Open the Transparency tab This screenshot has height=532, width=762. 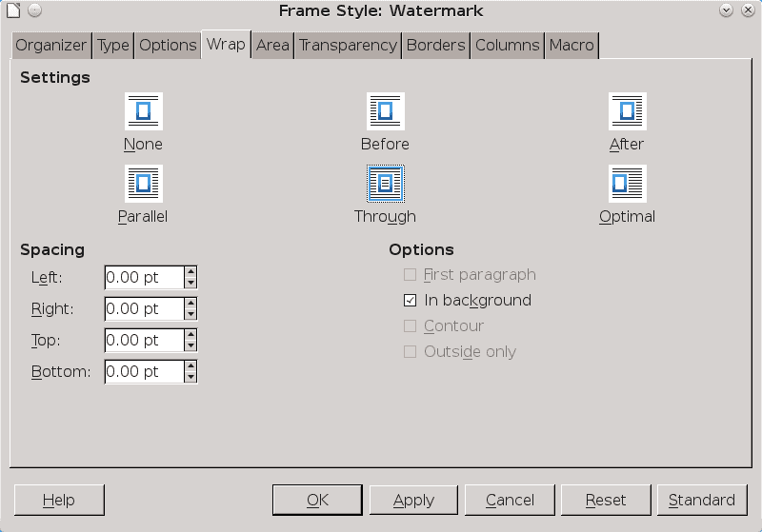(x=348, y=45)
